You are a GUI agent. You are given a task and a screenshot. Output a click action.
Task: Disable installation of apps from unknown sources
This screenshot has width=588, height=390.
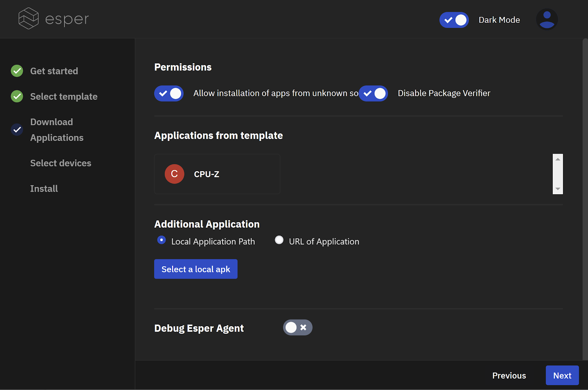click(x=169, y=93)
